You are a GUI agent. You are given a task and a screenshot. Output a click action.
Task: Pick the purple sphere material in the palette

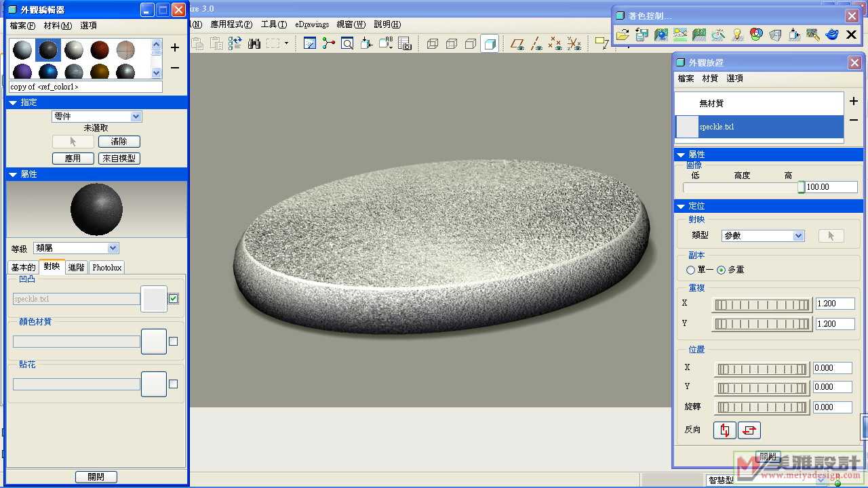point(22,71)
